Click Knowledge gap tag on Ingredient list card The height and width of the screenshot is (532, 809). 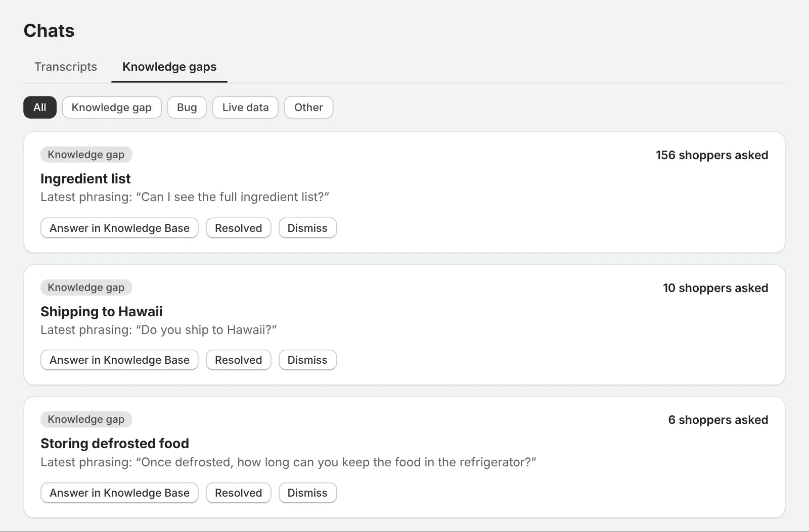point(86,155)
